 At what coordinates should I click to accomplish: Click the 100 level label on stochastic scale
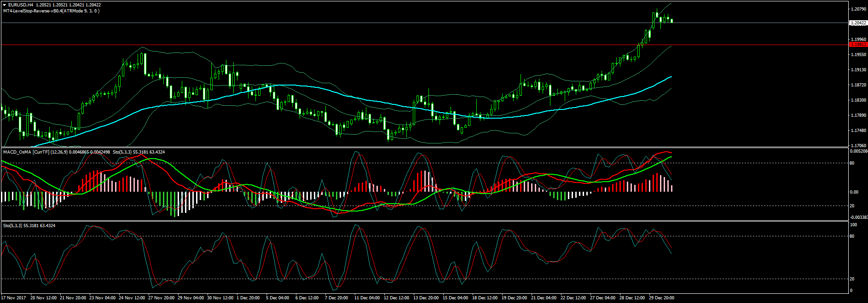(x=853, y=225)
